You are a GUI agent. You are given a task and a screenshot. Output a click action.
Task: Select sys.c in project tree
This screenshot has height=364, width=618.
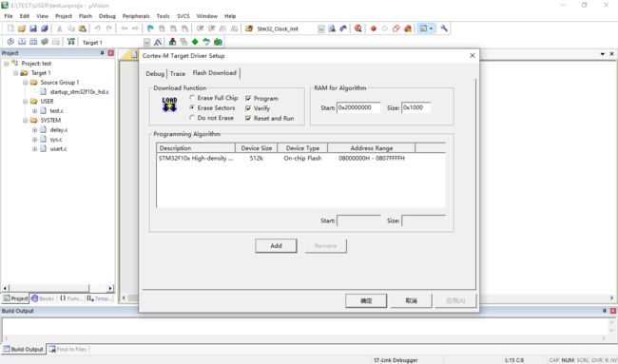(x=56, y=139)
